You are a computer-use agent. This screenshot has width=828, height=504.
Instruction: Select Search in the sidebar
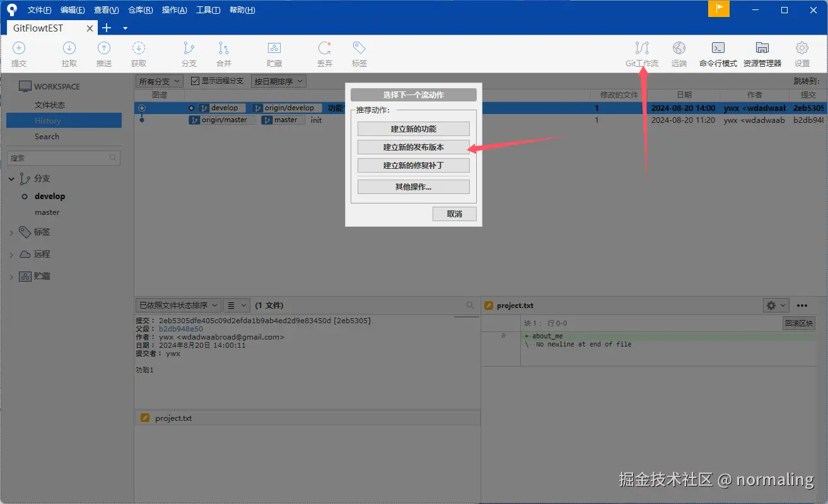[x=47, y=137]
